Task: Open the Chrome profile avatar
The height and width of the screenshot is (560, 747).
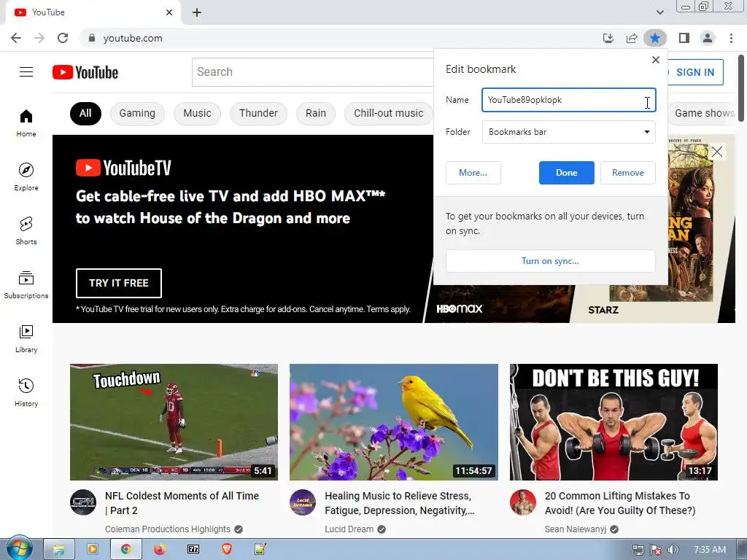Action: pyautogui.click(x=708, y=38)
